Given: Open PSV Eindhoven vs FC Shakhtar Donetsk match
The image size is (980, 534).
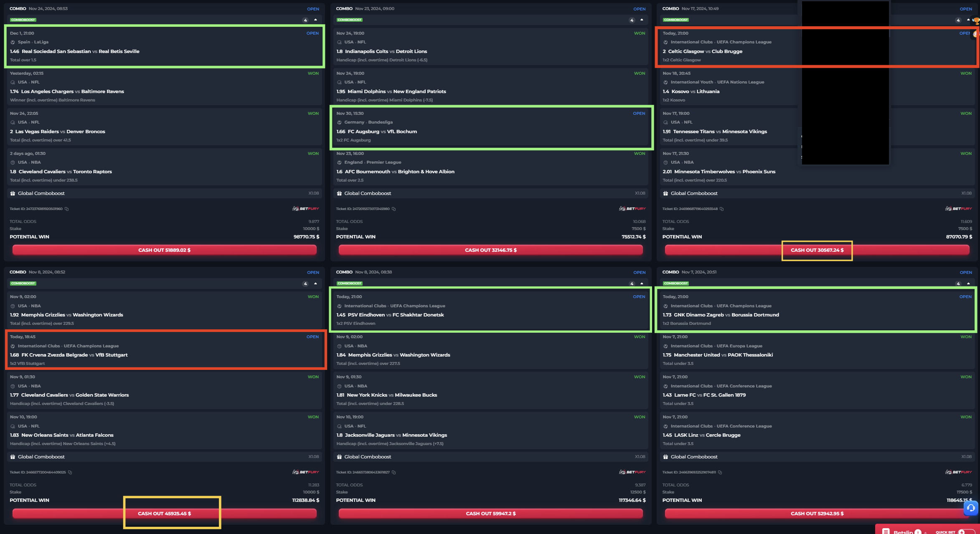Looking at the screenshot, I should [x=396, y=315].
